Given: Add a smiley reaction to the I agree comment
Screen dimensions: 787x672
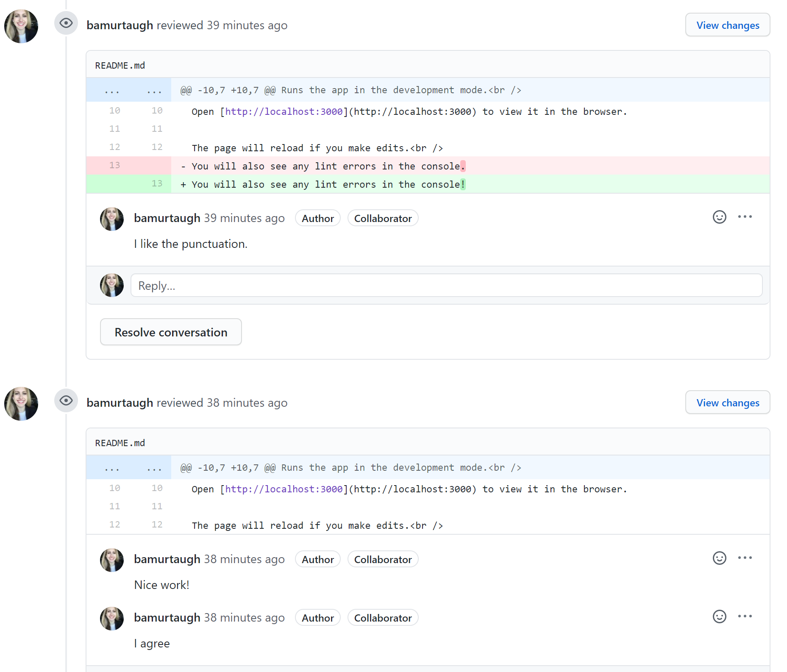Looking at the screenshot, I should pos(719,617).
